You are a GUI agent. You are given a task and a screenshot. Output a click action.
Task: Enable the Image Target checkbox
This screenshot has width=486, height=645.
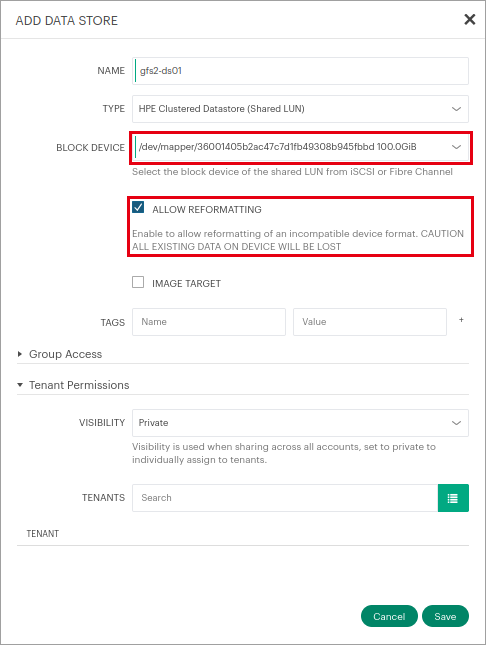(x=138, y=282)
